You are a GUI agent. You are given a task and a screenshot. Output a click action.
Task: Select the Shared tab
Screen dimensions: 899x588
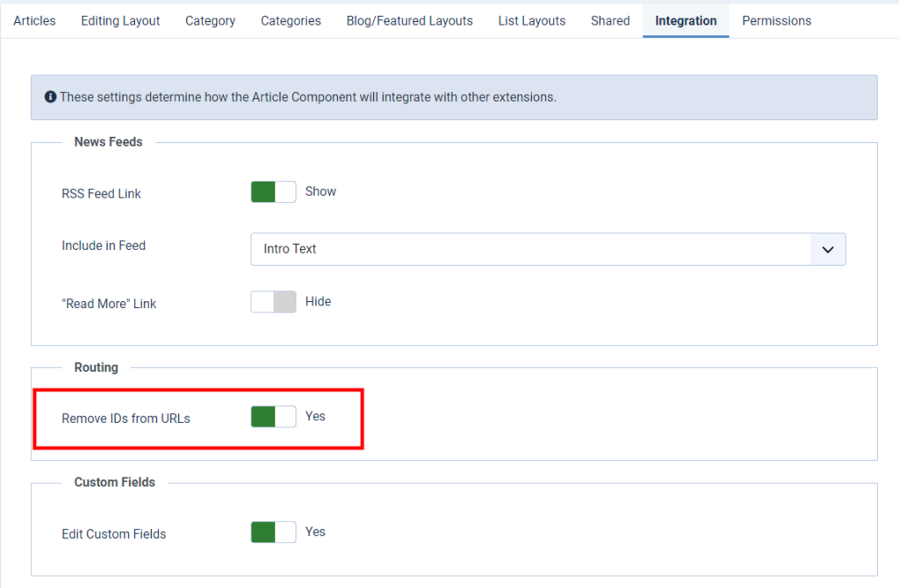click(x=610, y=20)
